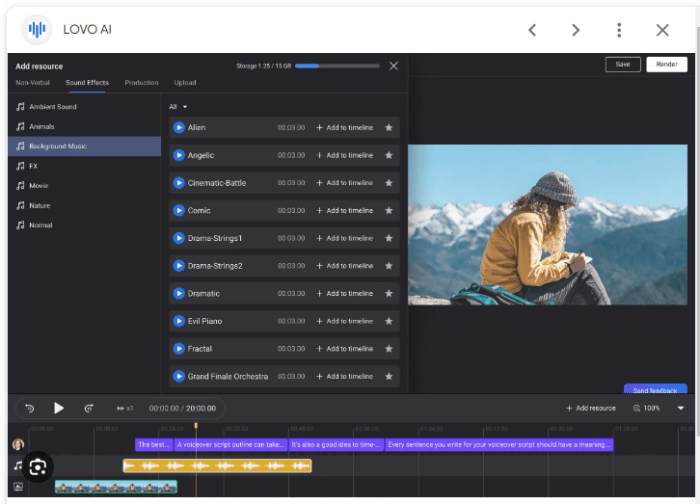Select the yellow audio clip on timeline

click(x=217, y=466)
